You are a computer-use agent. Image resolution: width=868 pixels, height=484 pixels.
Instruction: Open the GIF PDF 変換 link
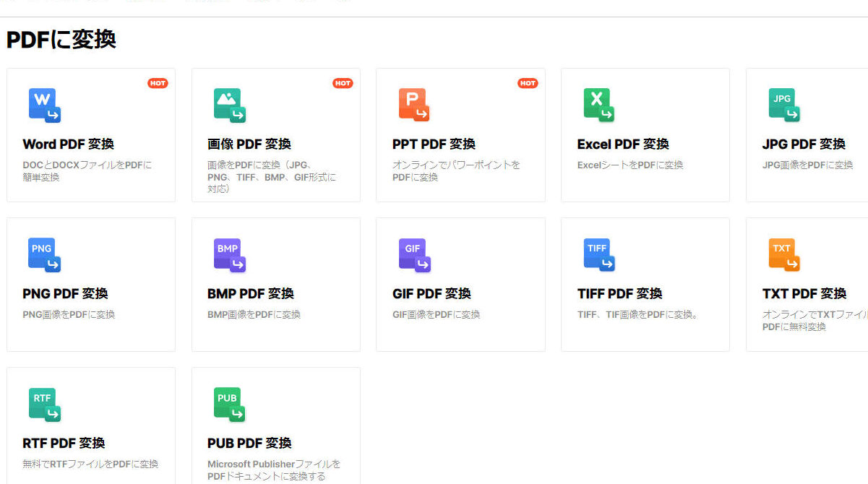pos(431,294)
